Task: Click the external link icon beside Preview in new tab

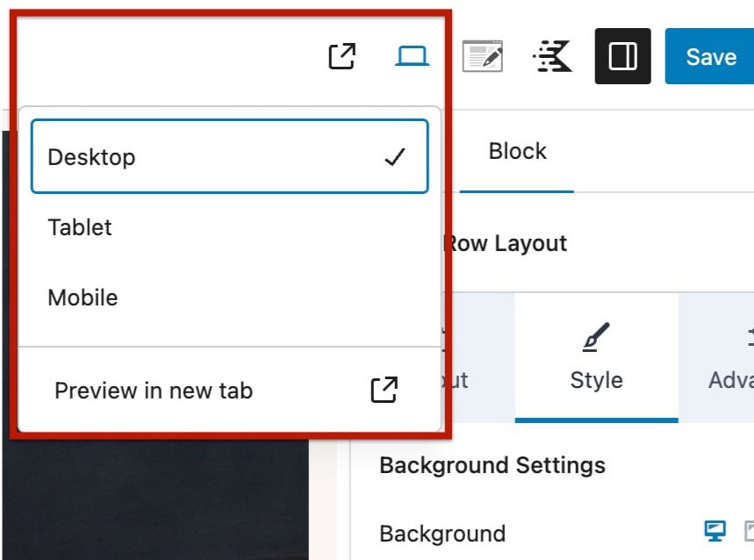Action: [384, 390]
